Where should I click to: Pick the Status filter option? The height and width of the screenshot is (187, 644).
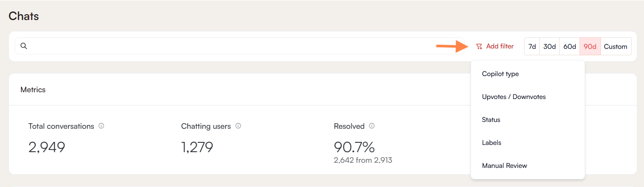pyautogui.click(x=491, y=120)
